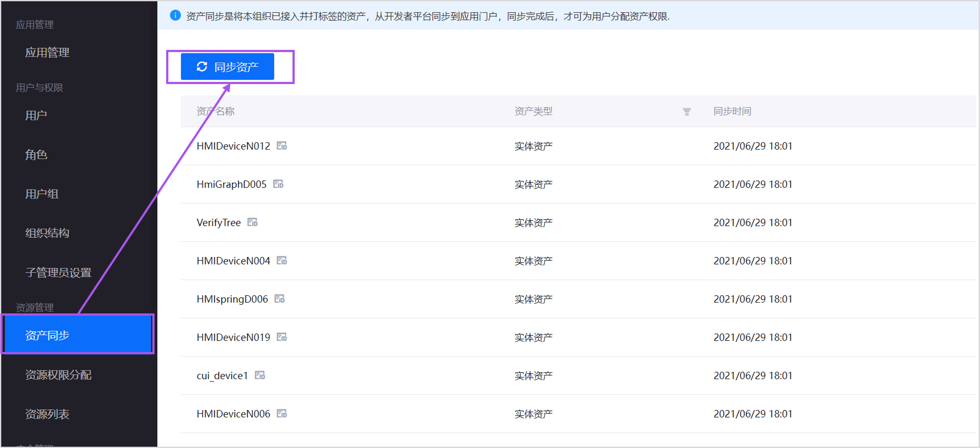Click the ID icon next to cui_device1
This screenshot has height=448, width=980.
[260, 375]
